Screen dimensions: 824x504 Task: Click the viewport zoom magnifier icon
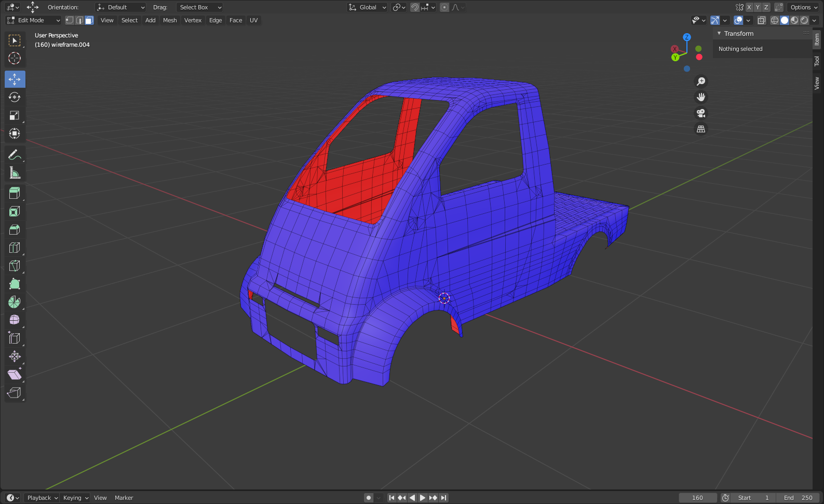[701, 81]
